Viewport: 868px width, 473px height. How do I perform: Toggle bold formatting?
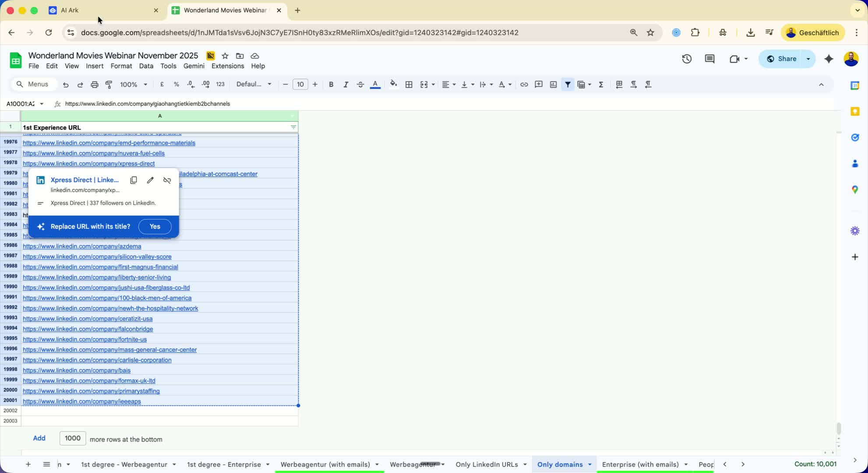[331, 85]
